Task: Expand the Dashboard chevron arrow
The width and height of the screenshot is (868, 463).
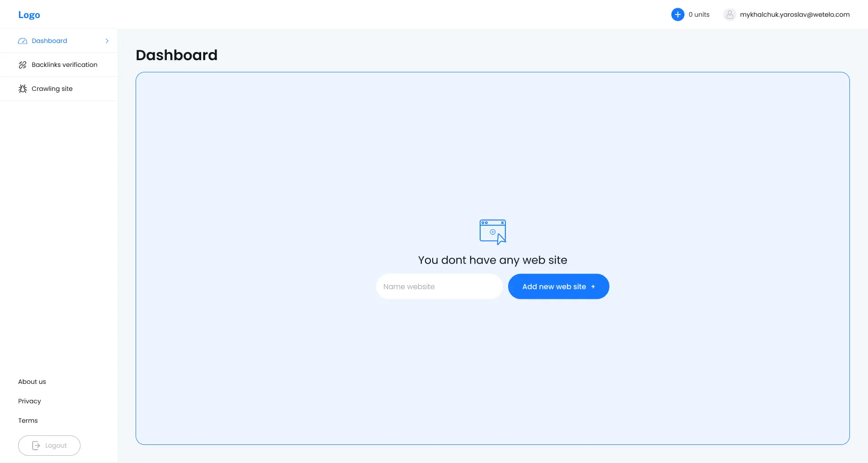Action: click(107, 41)
